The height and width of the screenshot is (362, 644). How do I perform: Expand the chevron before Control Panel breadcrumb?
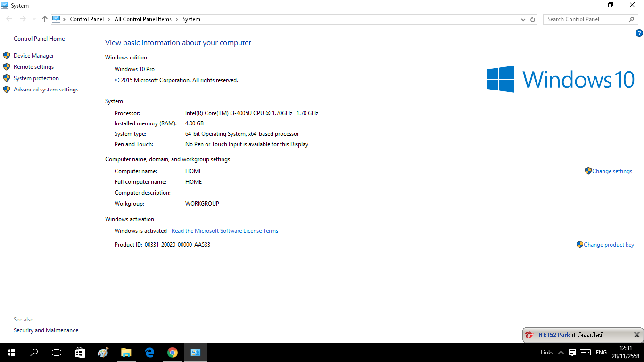(x=65, y=19)
